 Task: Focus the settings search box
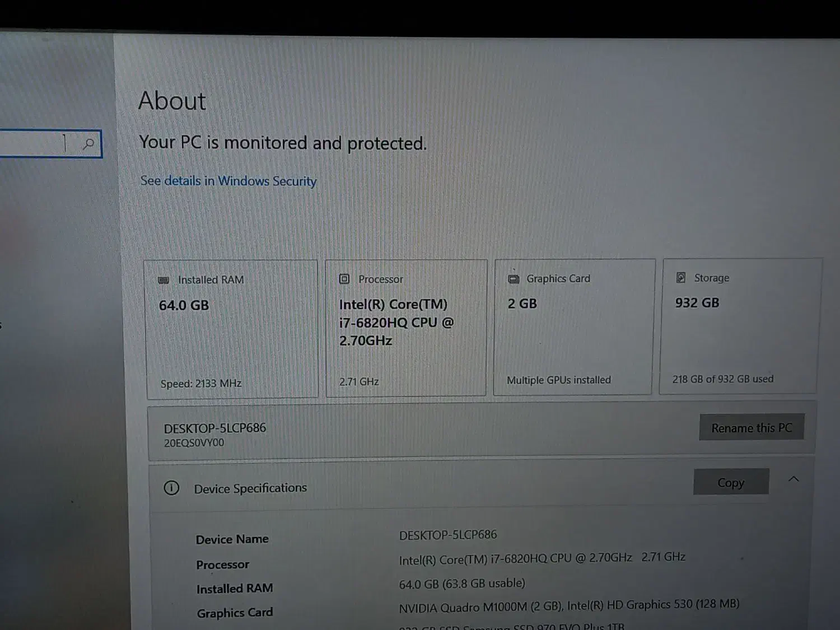point(34,144)
